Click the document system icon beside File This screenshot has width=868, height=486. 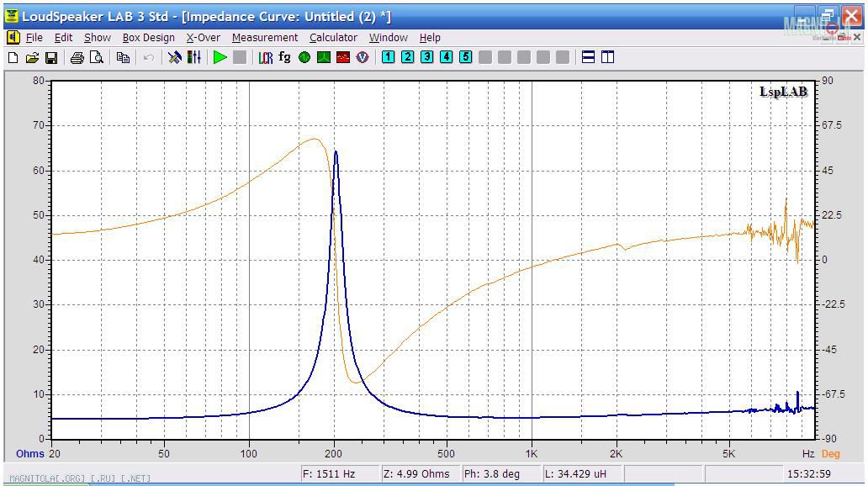[x=13, y=38]
